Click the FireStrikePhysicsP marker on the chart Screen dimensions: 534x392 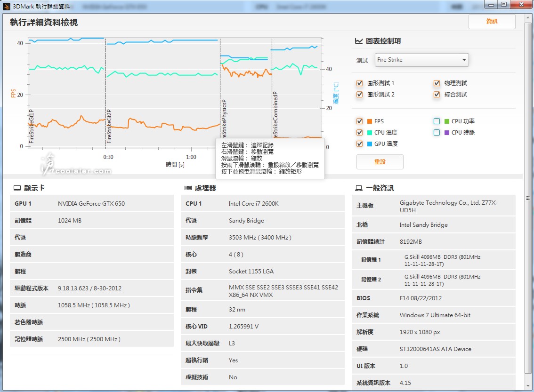(224, 119)
